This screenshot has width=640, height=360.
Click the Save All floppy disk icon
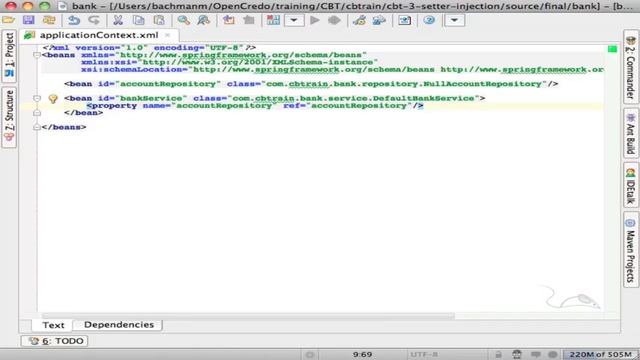click(29, 20)
